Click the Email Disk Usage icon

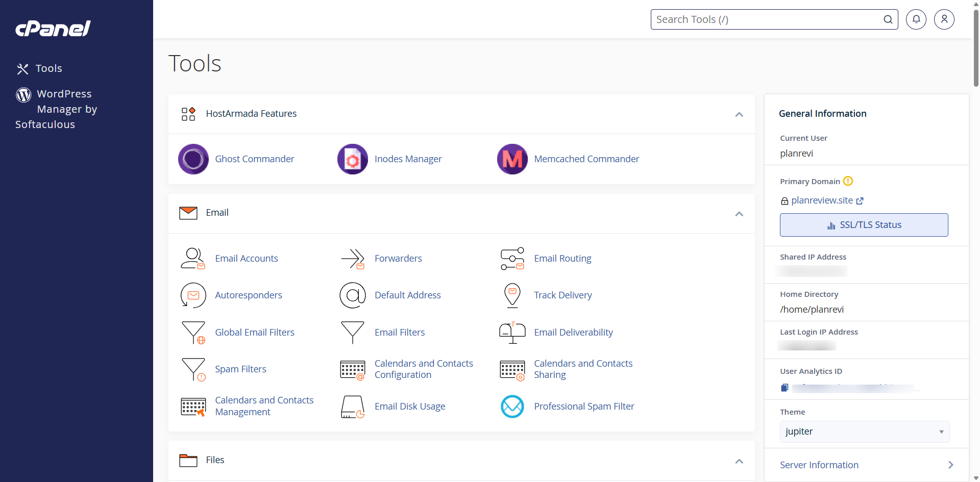coord(353,407)
